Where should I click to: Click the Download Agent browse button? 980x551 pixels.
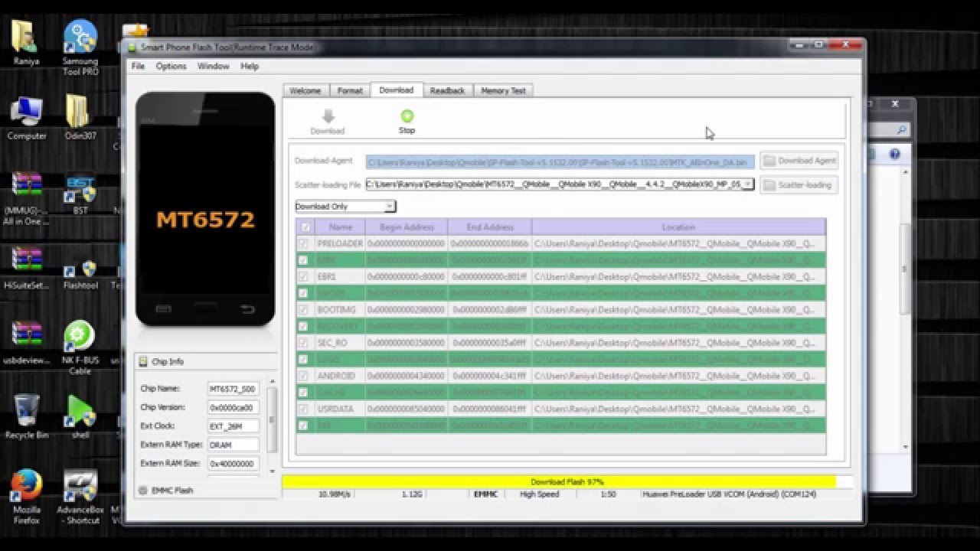pyautogui.click(x=799, y=161)
